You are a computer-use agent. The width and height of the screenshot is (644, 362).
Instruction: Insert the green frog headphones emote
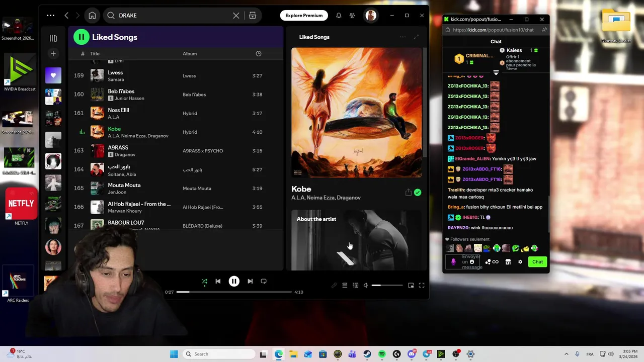(x=497, y=248)
